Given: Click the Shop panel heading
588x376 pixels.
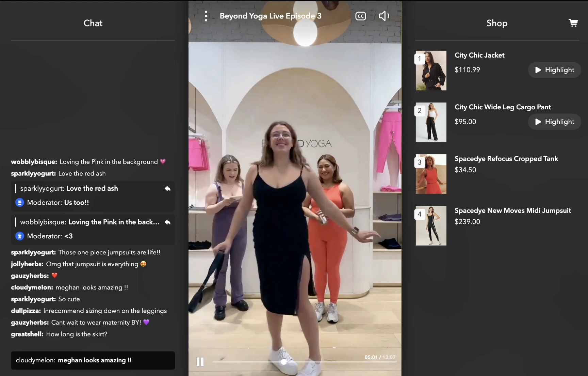Looking at the screenshot, I should point(497,23).
